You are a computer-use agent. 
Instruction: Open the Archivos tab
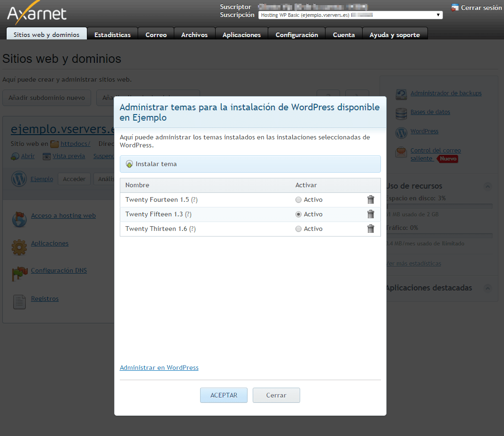(x=194, y=33)
